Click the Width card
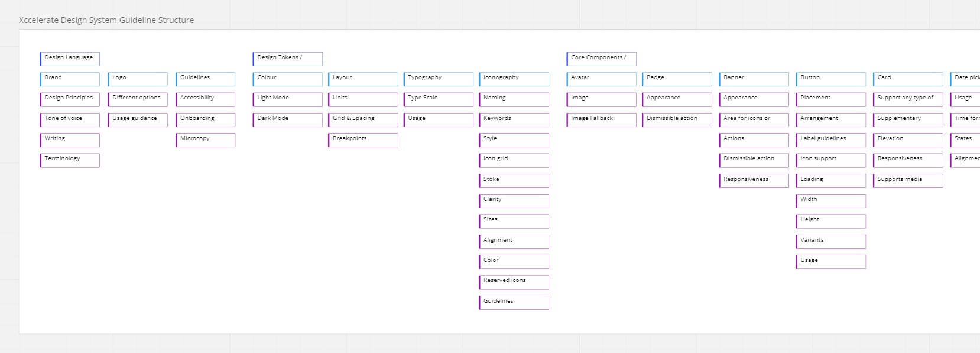Viewport: 980px width, 353px height. pos(830,201)
